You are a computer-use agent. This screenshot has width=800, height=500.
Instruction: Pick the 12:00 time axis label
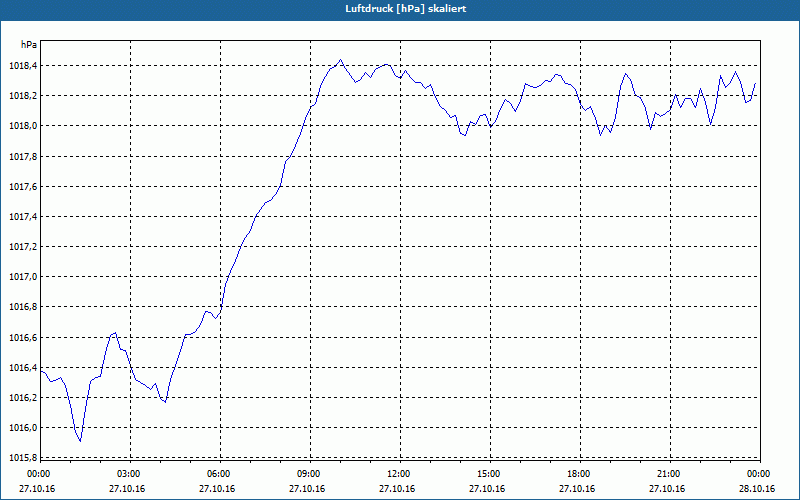point(400,474)
